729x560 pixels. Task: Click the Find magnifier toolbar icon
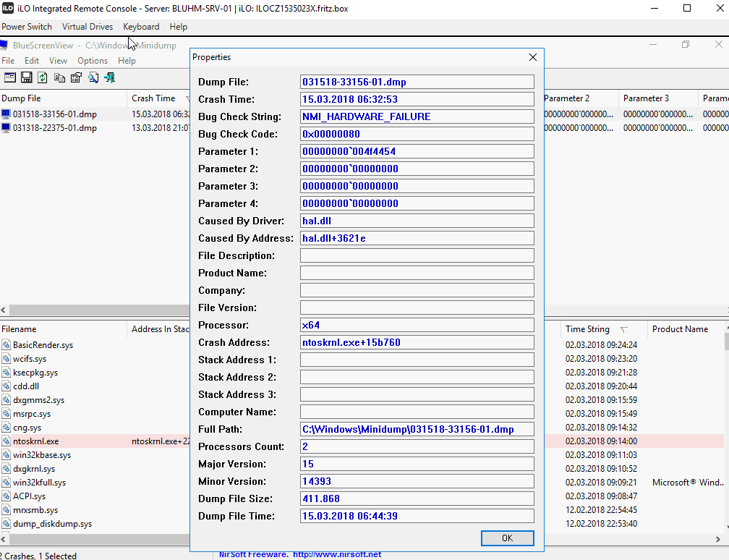pyautogui.click(x=93, y=77)
